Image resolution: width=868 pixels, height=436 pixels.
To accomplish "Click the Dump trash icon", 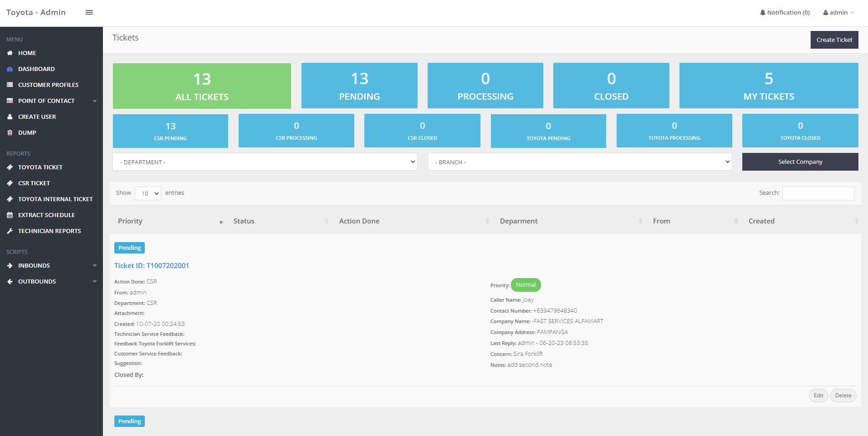I will (10, 133).
